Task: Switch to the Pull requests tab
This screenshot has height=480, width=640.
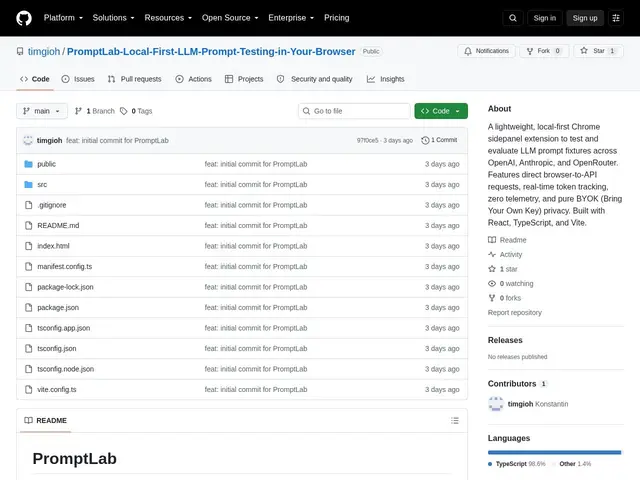Action: click(134, 79)
